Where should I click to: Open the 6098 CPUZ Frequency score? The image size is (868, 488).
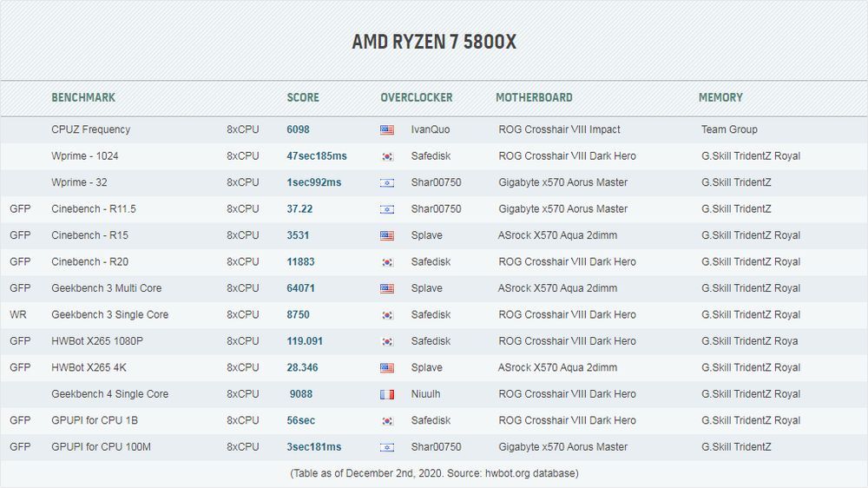click(x=298, y=129)
